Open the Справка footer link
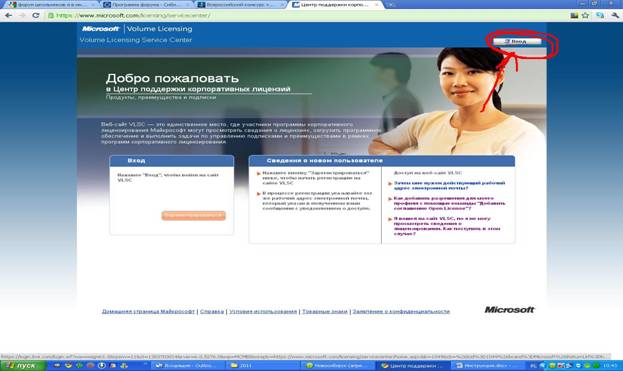 pos(212,311)
